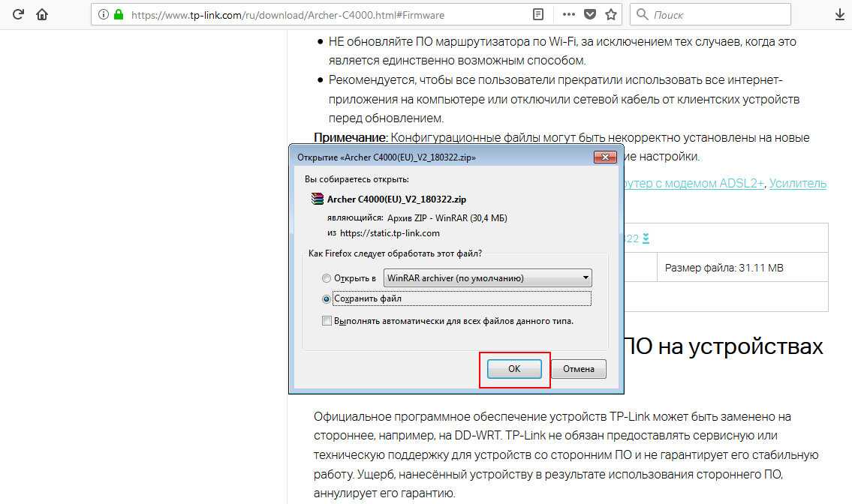Reload the page with the refresh icon

pos(18,15)
